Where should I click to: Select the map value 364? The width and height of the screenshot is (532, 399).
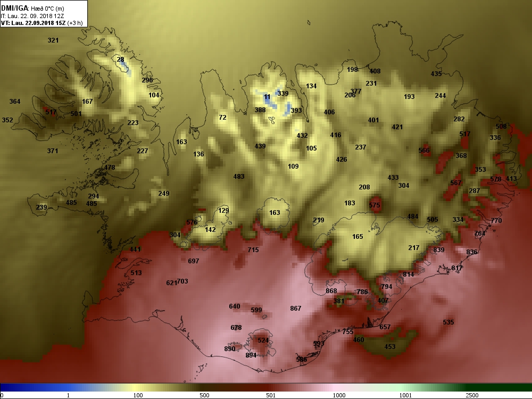[x=15, y=102]
